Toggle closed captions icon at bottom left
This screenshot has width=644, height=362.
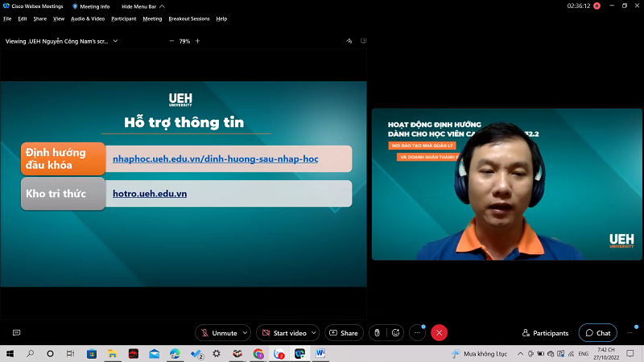[x=16, y=333]
